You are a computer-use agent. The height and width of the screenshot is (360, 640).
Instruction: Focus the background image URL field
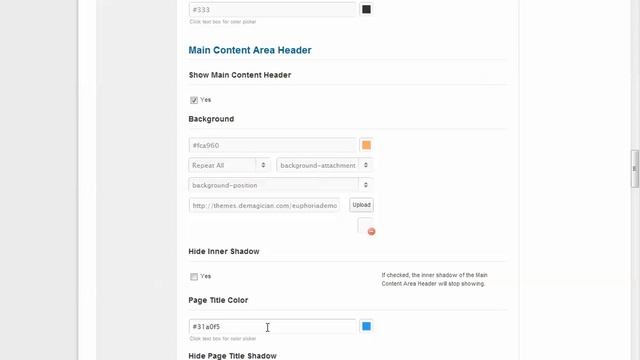pyautogui.click(x=264, y=205)
